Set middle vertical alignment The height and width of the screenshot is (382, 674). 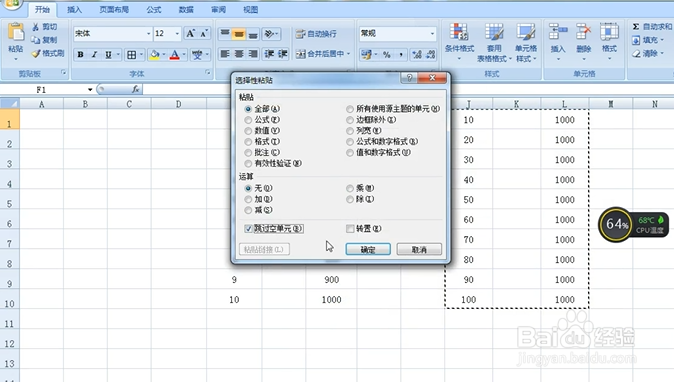click(239, 34)
